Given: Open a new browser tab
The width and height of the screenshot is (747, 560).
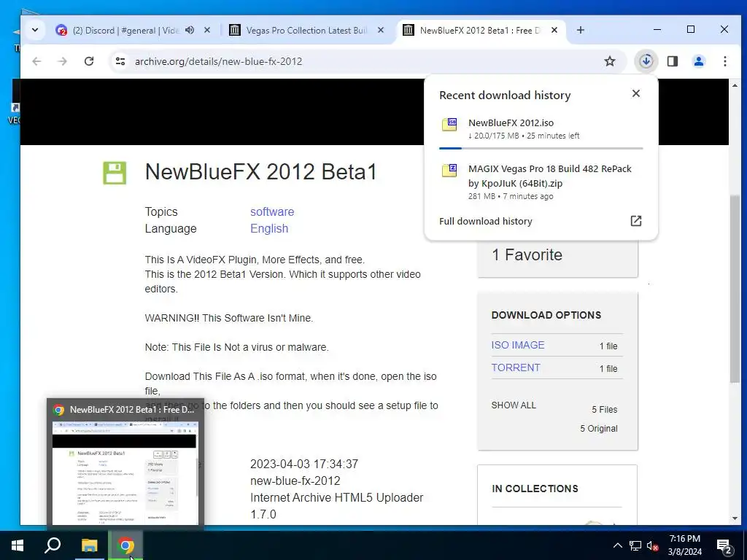Looking at the screenshot, I should 580,30.
